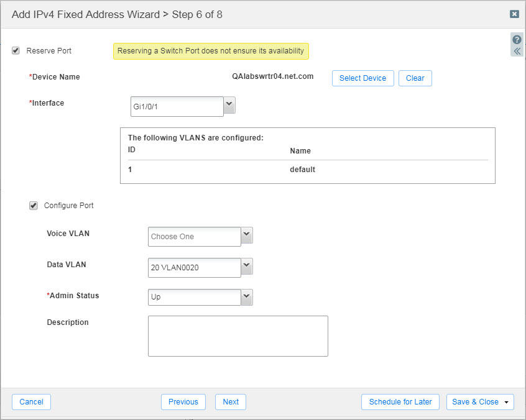The height and width of the screenshot is (420, 526).
Task: Open the Interface combo box
Action: point(177,106)
